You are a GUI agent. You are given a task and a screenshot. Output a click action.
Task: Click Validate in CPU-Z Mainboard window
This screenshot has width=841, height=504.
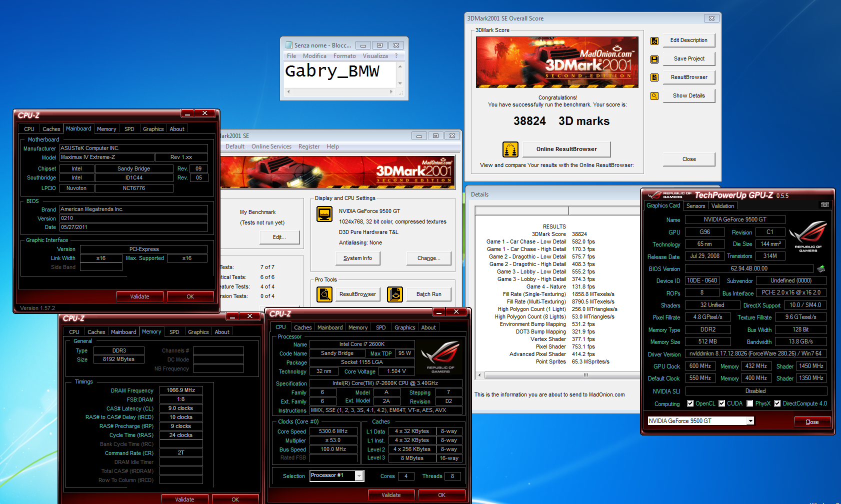click(139, 296)
